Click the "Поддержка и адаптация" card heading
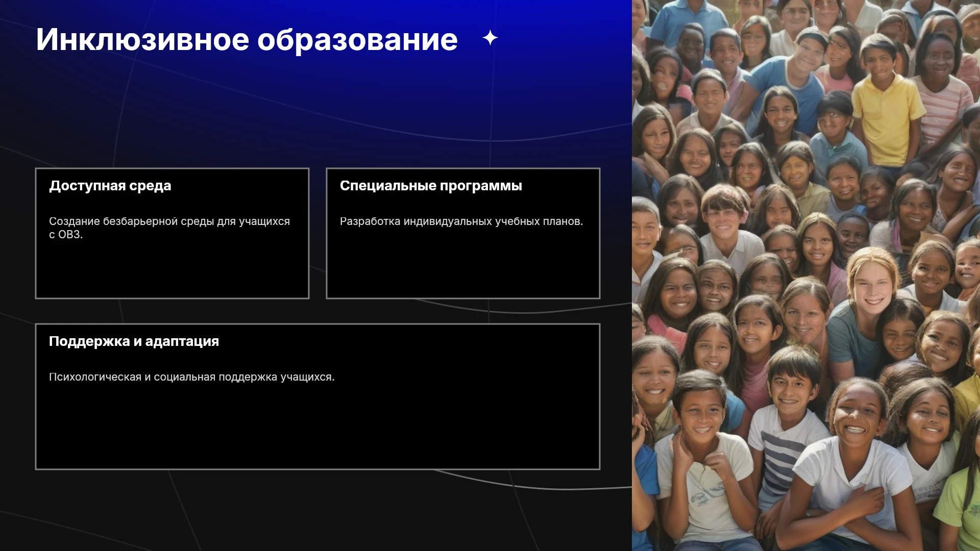980x551 pixels. (x=134, y=341)
